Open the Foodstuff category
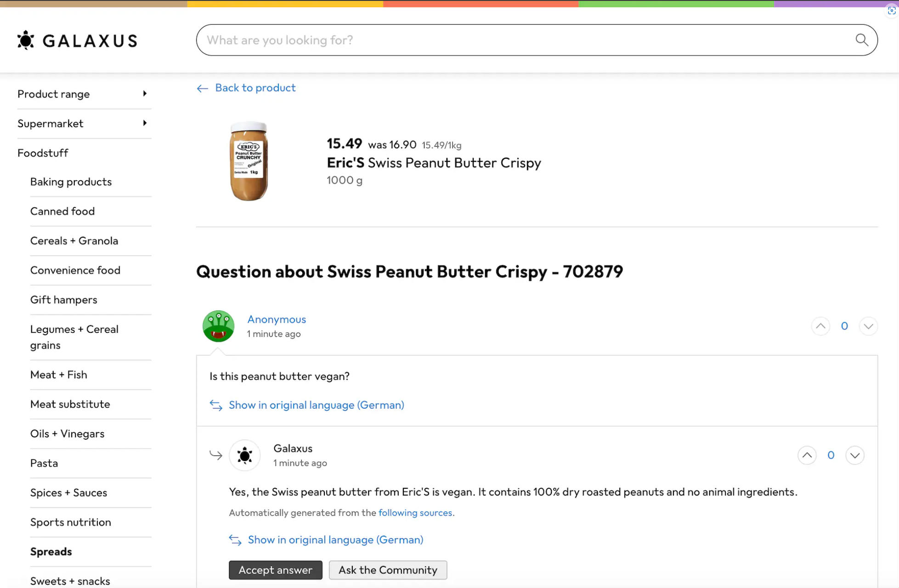This screenshot has height=588, width=899. (43, 153)
